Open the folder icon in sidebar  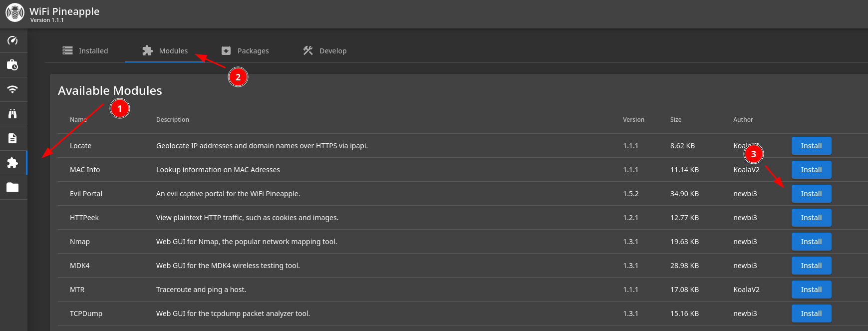(x=13, y=187)
